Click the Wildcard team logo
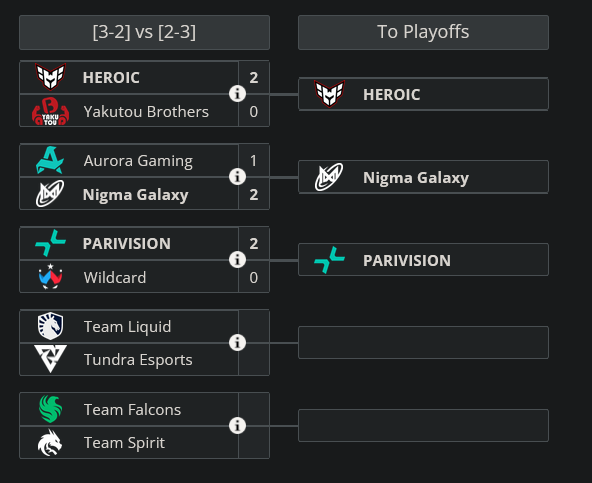Image resolution: width=592 pixels, height=483 pixels. pos(50,277)
